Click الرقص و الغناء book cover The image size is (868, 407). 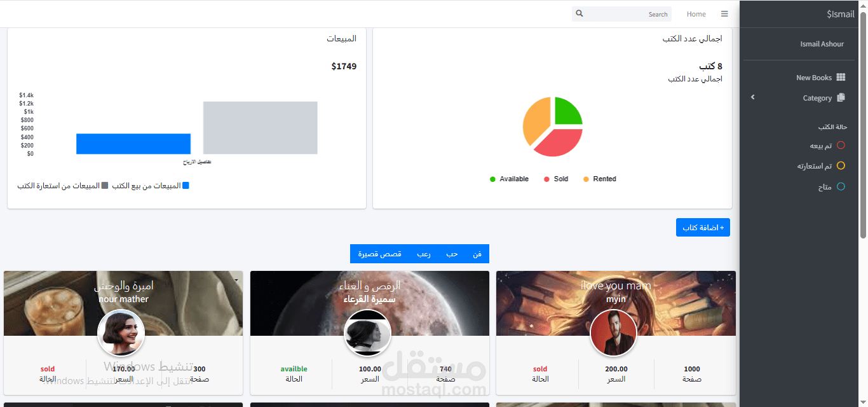click(x=370, y=303)
